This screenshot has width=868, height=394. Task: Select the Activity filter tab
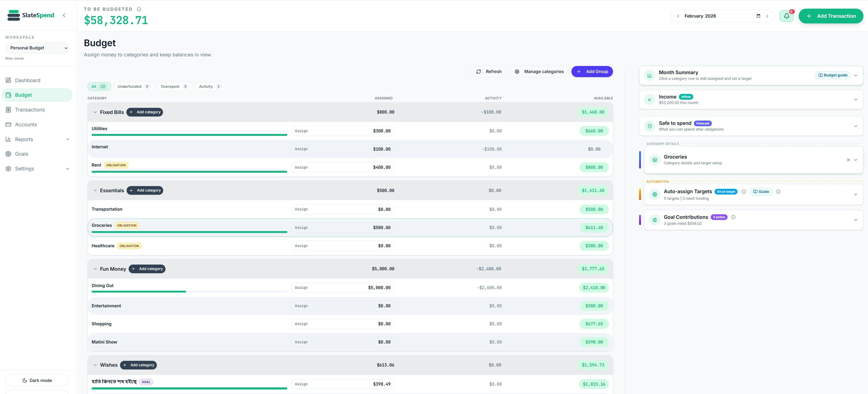point(210,86)
